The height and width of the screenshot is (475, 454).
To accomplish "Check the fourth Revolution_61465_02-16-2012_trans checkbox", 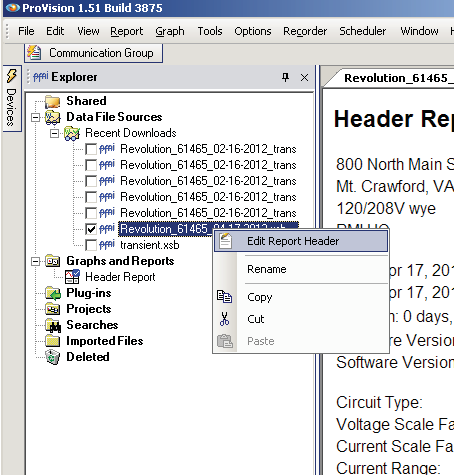I will click(91, 197).
